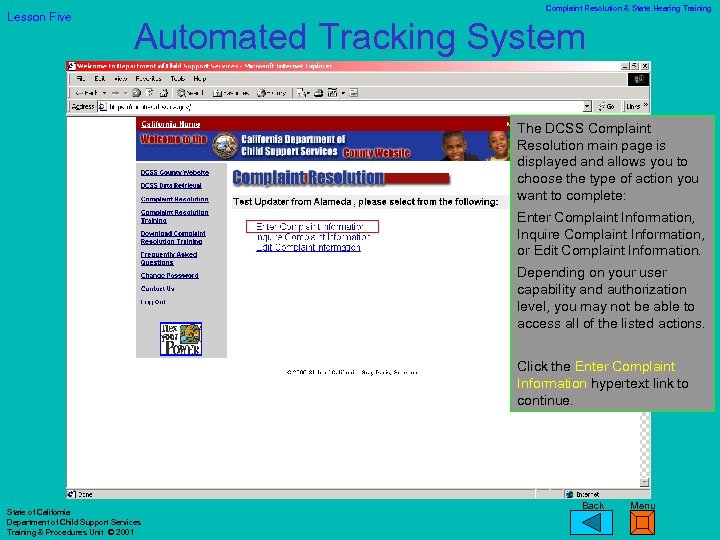Expand the Links toolbar chevron
720x540 pixels.
[x=646, y=106]
